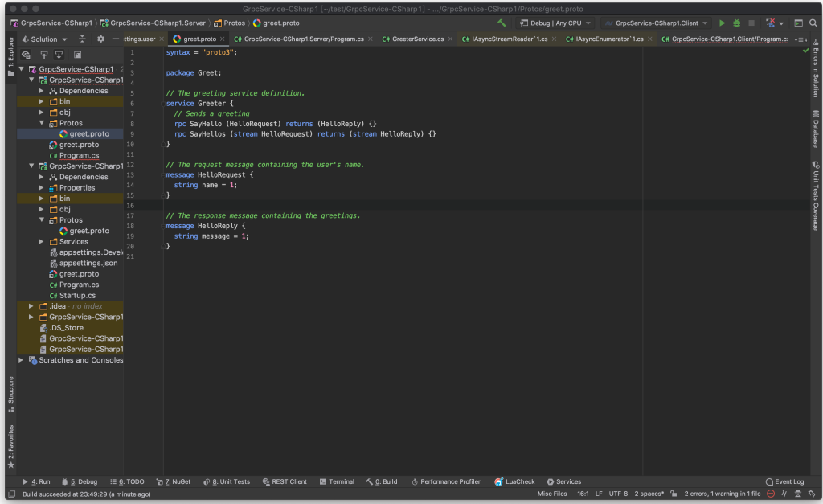
Task: Start debugging with the green bug icon
Action: click(x=737, y=23)
